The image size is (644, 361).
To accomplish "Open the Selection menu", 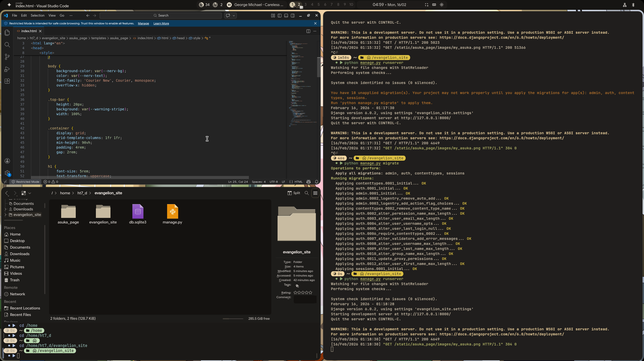I will [37, 16].
